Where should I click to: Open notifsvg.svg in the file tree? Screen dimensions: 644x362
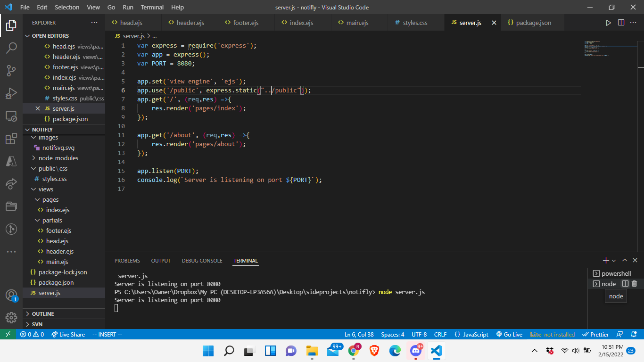point(58,148)
